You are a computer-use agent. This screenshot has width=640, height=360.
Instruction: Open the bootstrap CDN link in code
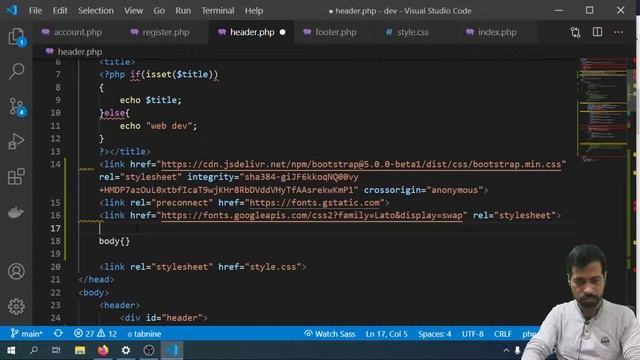click(x=361, y=164)
